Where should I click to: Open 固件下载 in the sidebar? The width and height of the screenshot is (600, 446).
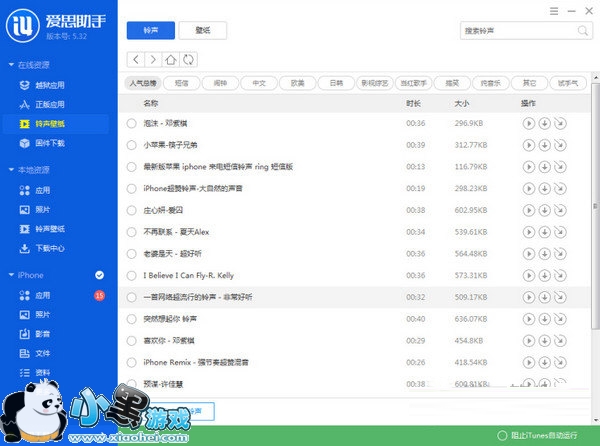coord(50,143)
